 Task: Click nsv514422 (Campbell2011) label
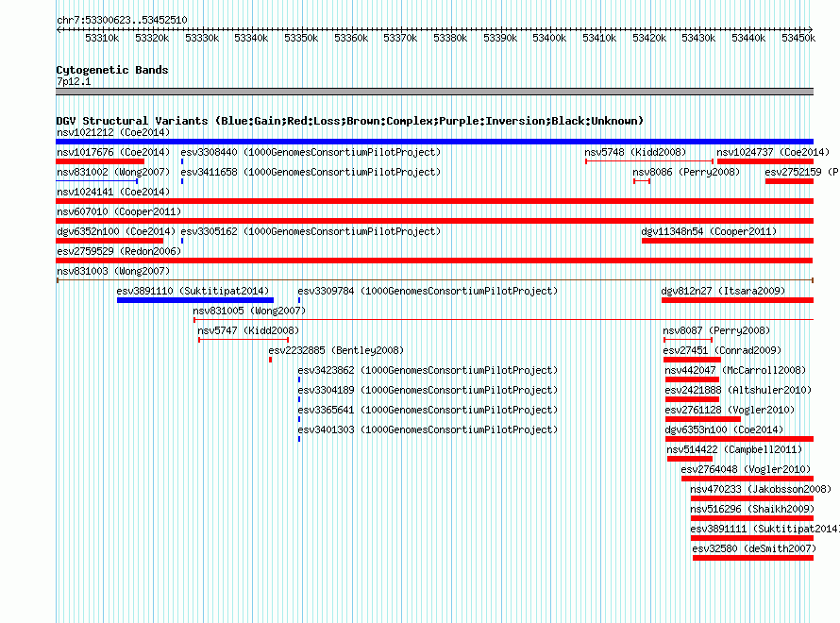click(x=734, y=449)
